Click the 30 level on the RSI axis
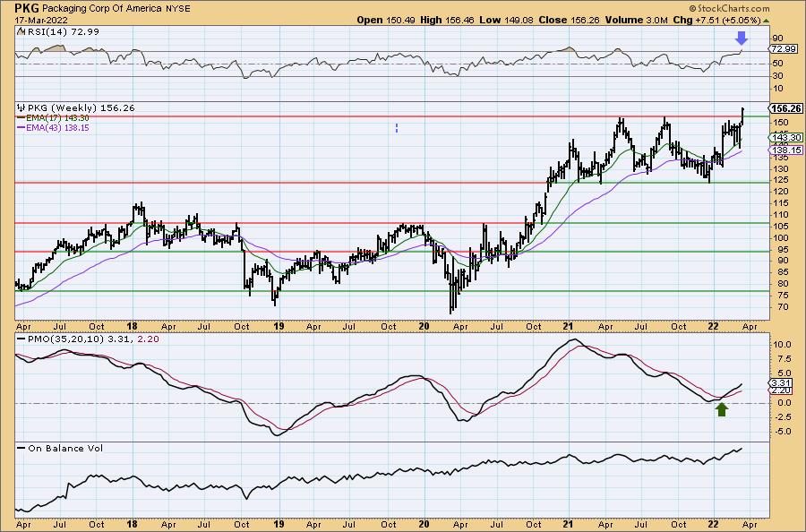Image resolution: width=806 pixels, height=532 pixels. point(777,76)
